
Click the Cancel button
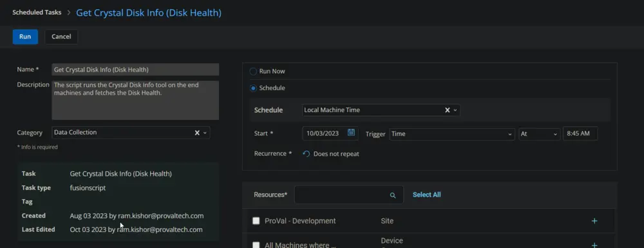point(61,37)
